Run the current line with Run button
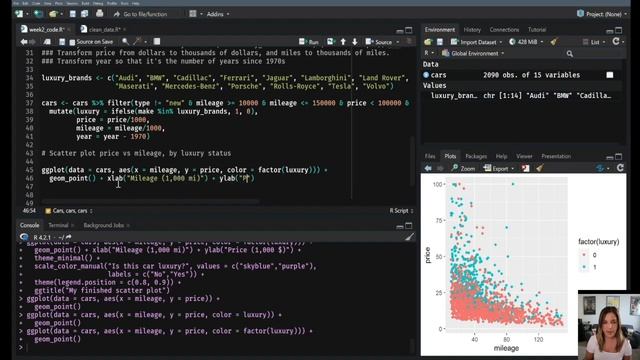The height and width of the screenshot is (360, 640). pos(309,42)
